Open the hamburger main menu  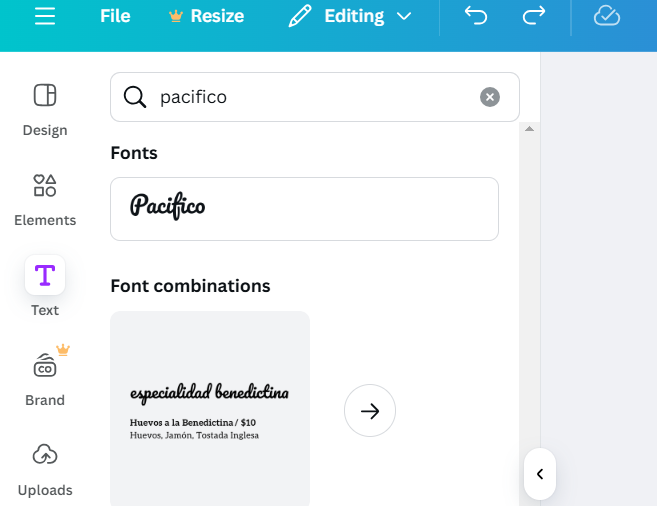[x=45, y=16]
